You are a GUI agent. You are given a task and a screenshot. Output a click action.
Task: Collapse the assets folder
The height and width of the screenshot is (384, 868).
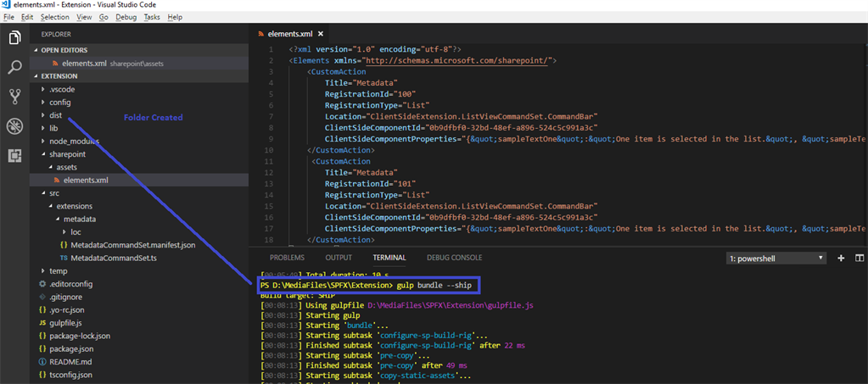(50, 167)
